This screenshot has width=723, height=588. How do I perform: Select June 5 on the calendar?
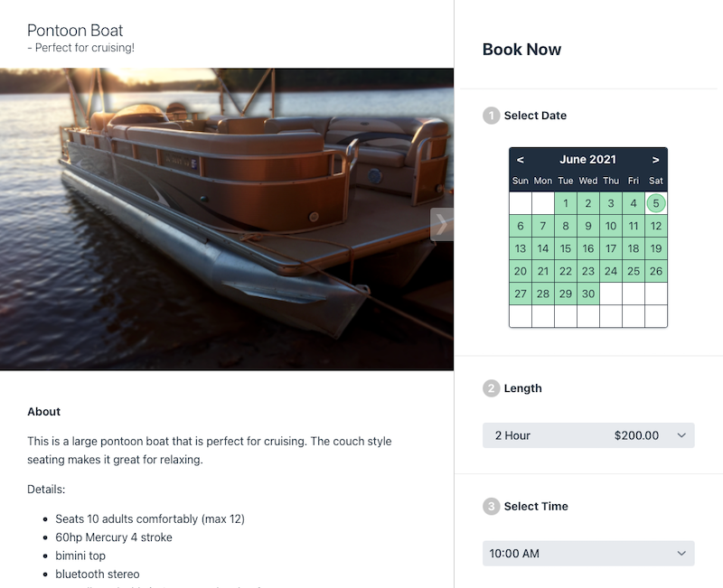coord(656,203)
